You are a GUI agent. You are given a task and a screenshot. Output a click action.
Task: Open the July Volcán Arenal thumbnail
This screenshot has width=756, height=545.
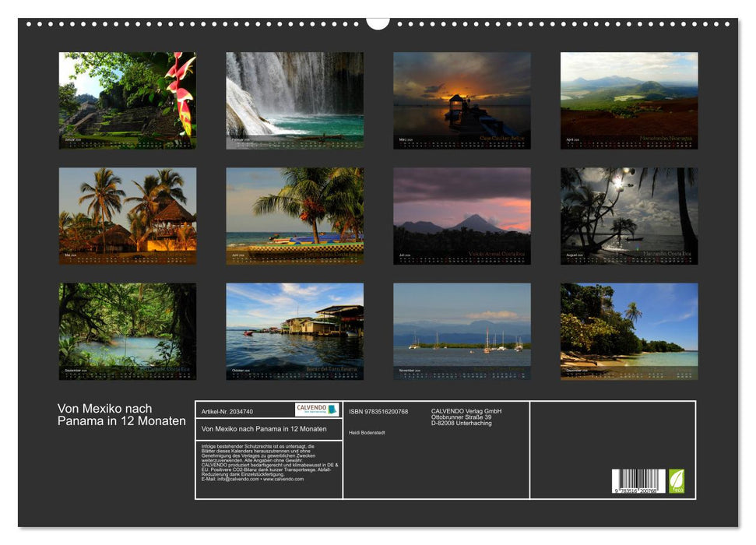[462, 216]
